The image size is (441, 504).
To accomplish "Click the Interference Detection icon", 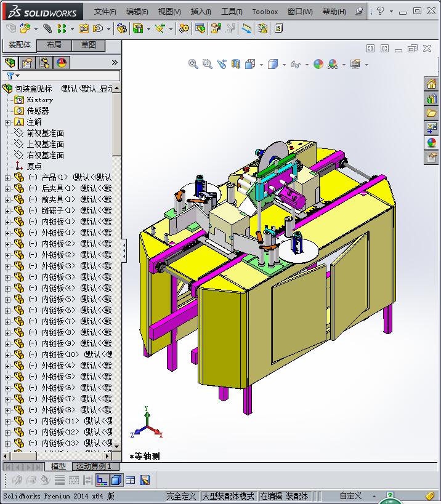I will (247, 28).
